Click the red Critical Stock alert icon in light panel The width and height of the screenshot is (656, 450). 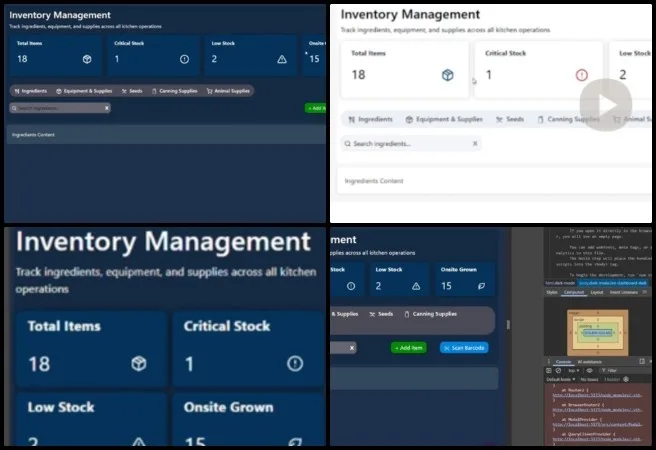click(582, 75)
